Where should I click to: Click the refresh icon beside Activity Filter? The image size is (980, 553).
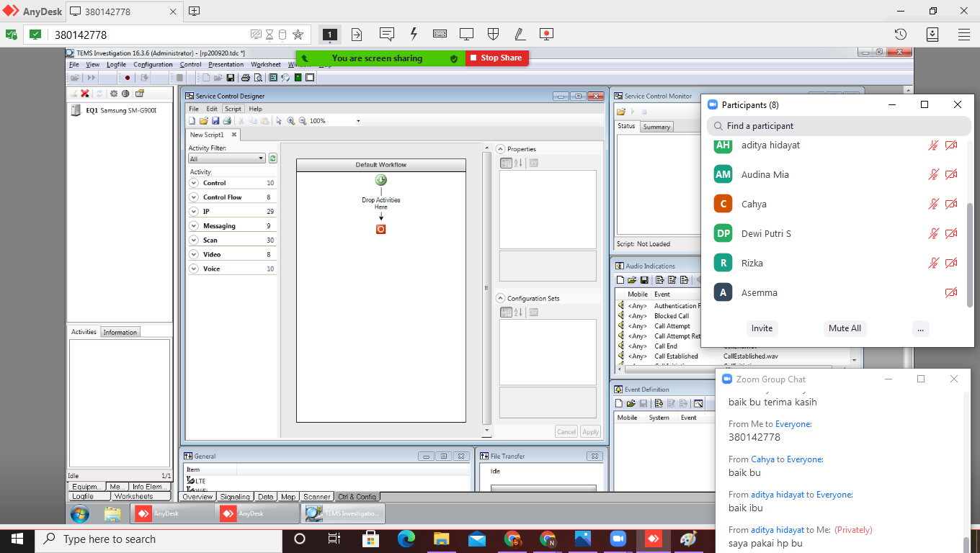click(272, 158)
